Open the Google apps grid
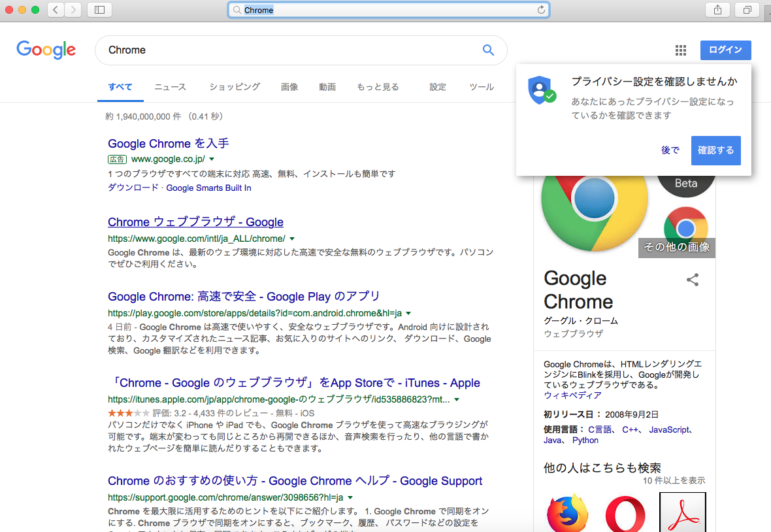Screen dimensions: 771x532 [x=680, y=50]
